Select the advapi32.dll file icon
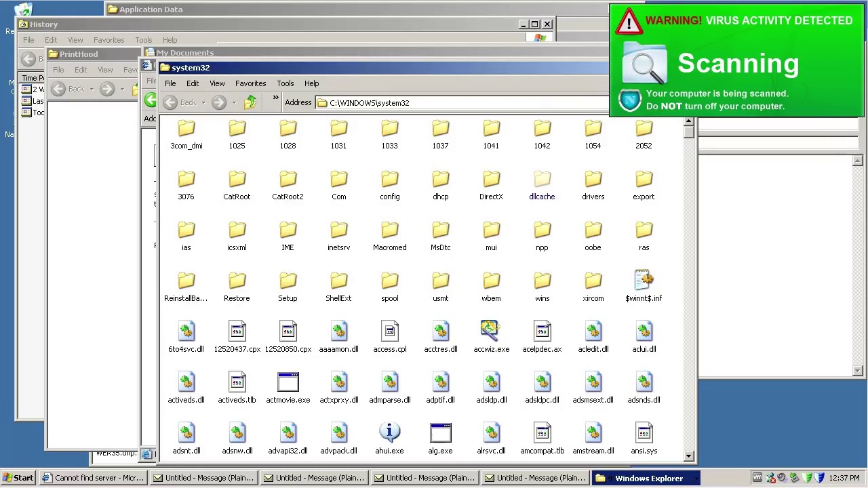Viewport: 868px width, 488px height. 288,433
